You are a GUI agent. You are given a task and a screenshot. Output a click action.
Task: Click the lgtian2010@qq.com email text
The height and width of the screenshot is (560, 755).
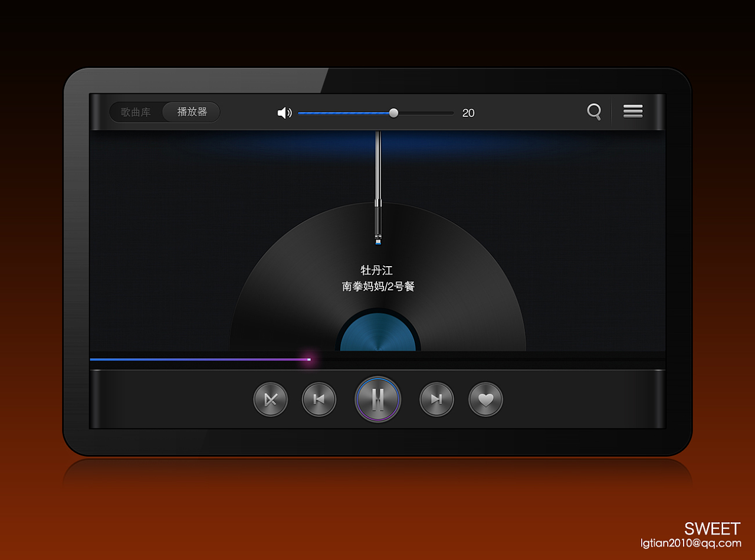click(x=690, y=543)
